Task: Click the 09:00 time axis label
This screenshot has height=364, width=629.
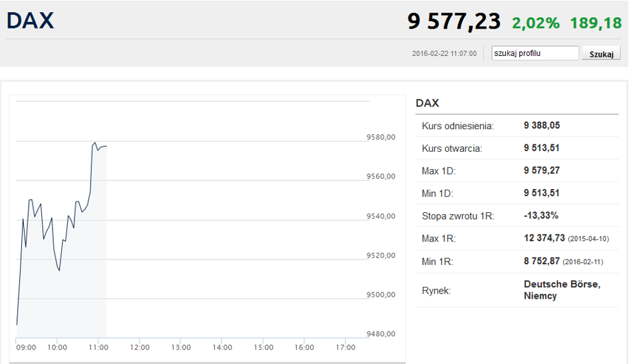Action: pyautogui.click(x=26, y=347)
